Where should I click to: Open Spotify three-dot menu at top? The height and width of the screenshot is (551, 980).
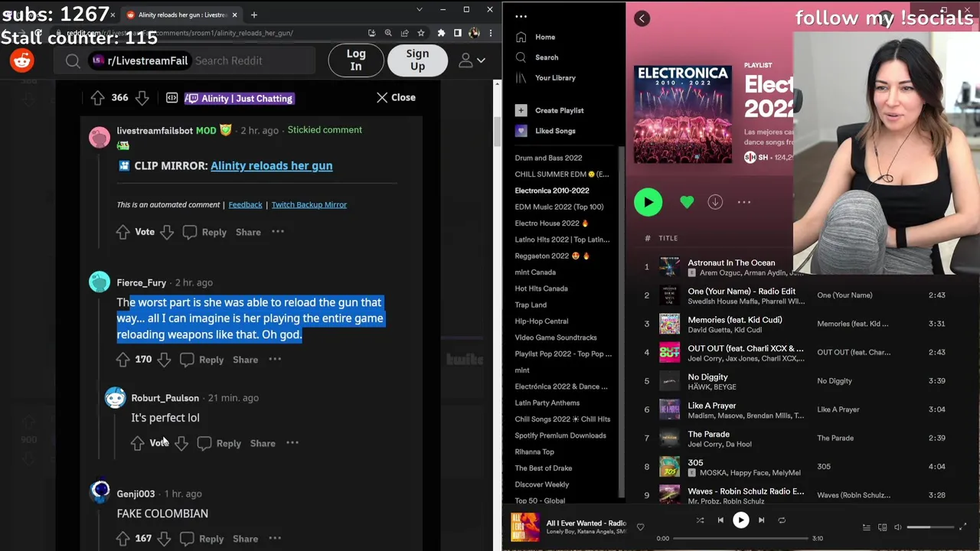click(521, 16)
